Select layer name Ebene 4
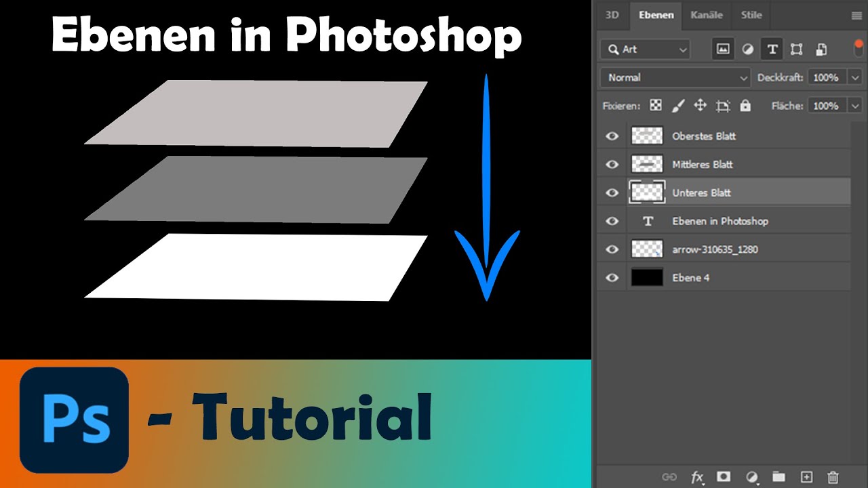Image resolution: width=868 pixels, height=488 pixels. click(691, 278)
